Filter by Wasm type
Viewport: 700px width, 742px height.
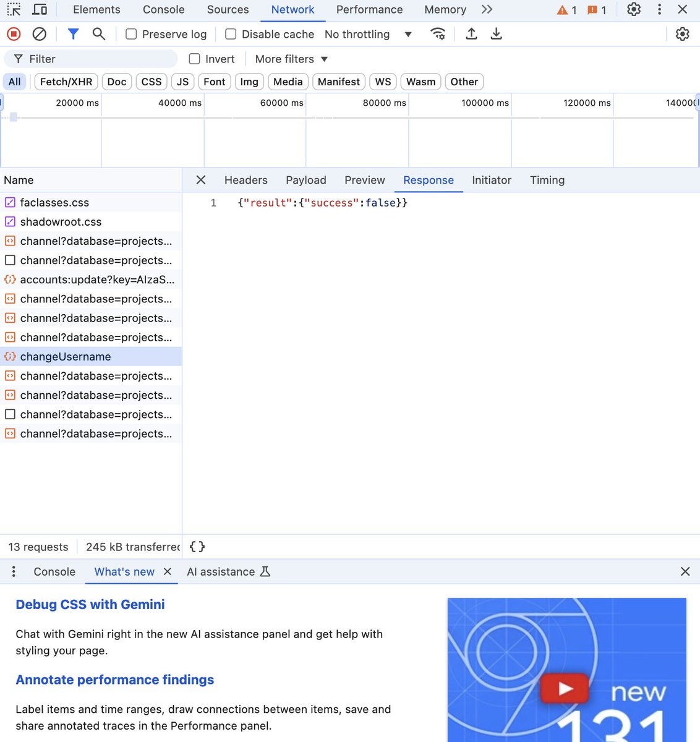(421, 82)
